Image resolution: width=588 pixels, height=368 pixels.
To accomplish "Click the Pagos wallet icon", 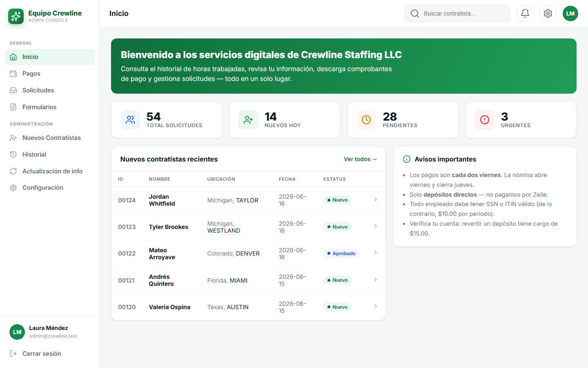I will (13, 74).
